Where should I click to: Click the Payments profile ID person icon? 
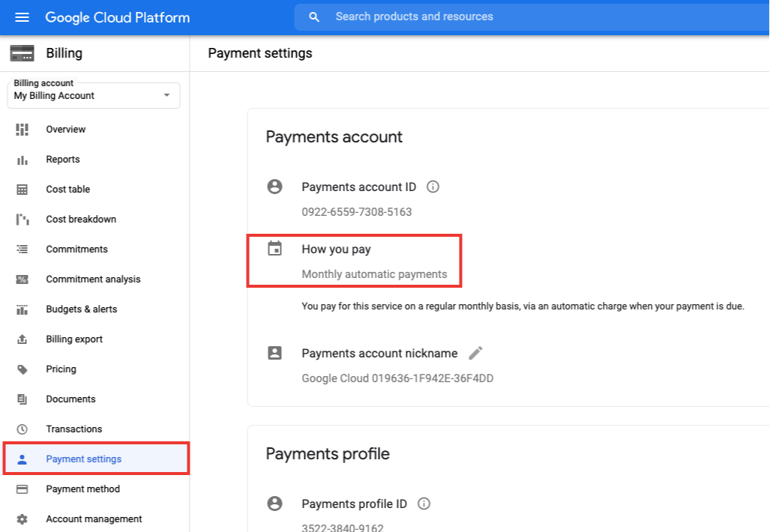(x=274, y=504)
